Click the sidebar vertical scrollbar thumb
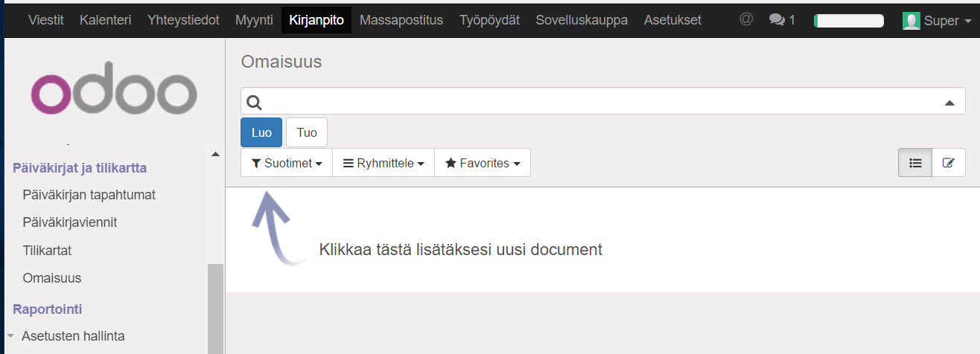Screen dimensions: 980x354 (x=216, y=309)
